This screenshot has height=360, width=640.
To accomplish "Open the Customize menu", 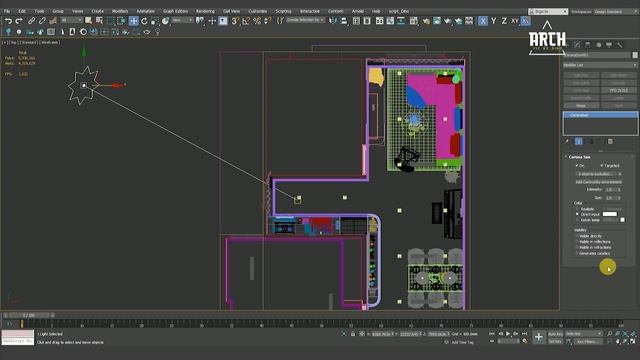I will click(258, 11).
